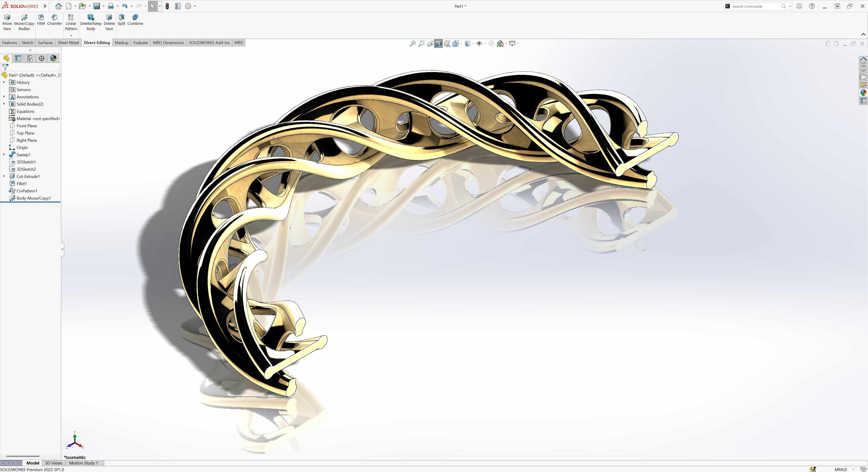Open the Surfaces tab
Image resolution: width=868 pixels, height=472 pixels.
coord(45,42)
